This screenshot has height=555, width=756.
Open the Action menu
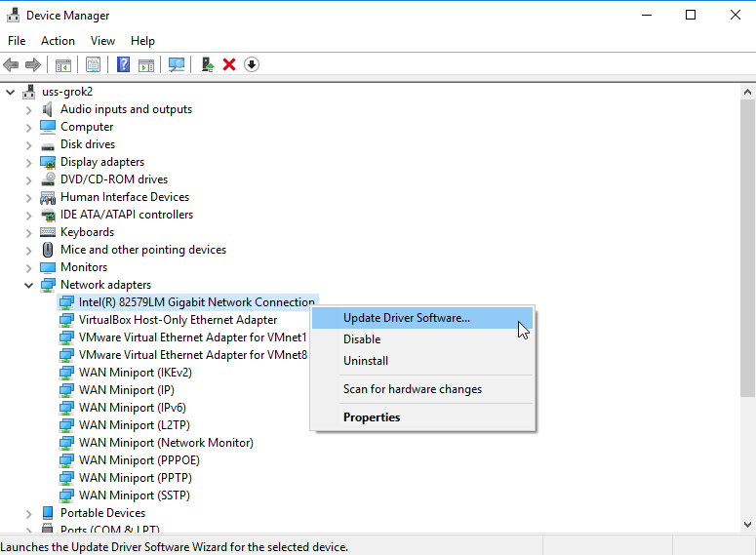coord(58,41)
